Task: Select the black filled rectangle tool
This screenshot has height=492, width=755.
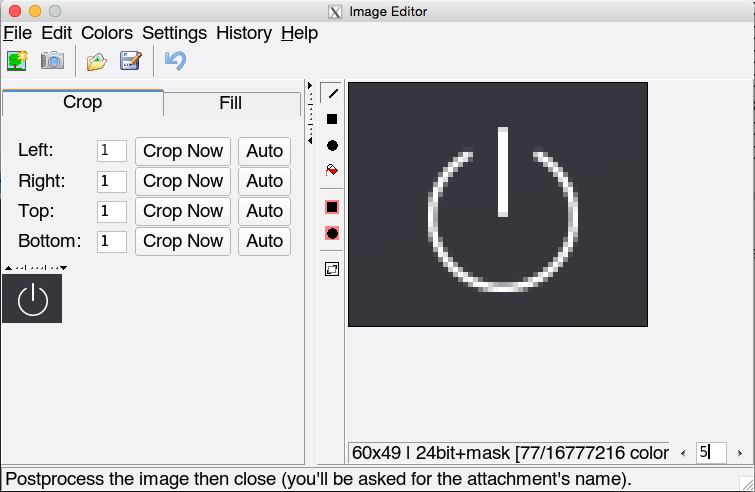Action: point(332,119)
